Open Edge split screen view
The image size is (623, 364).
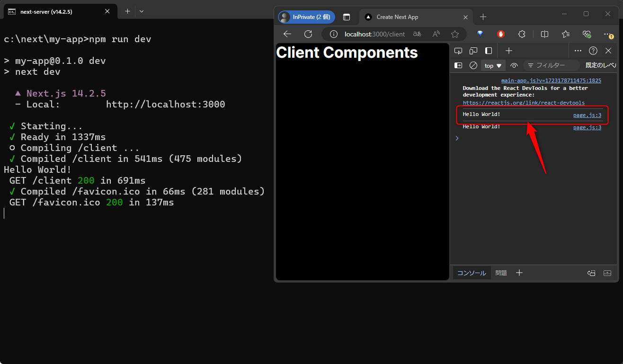544,34
